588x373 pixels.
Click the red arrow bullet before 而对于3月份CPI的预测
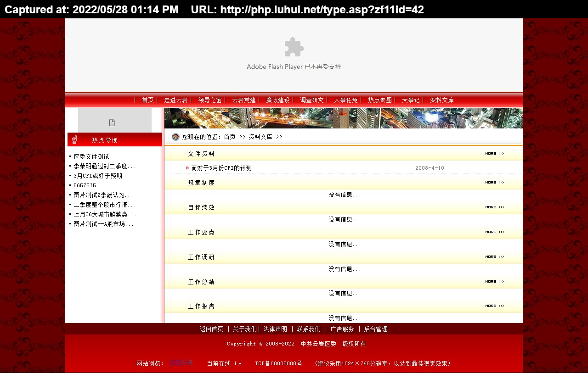point(187,168)
